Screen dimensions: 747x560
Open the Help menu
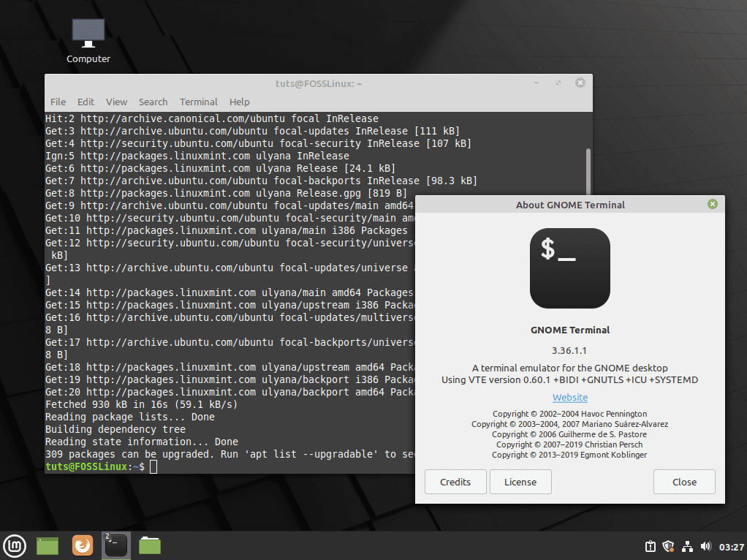coord(238,102)
